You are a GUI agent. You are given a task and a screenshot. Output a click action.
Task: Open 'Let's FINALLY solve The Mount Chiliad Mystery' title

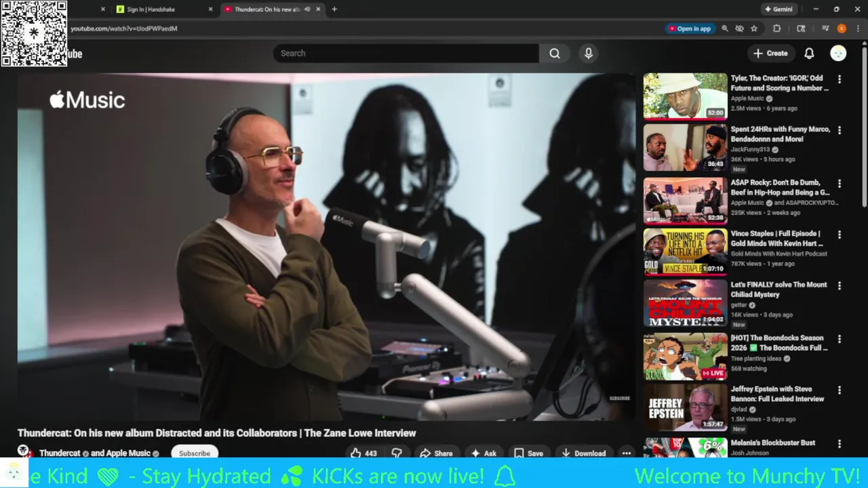click(x=778, y=289)
